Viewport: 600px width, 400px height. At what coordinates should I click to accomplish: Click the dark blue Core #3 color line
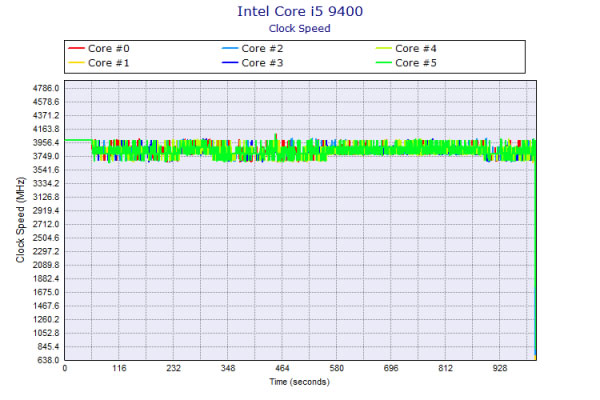tap(230, 62)
